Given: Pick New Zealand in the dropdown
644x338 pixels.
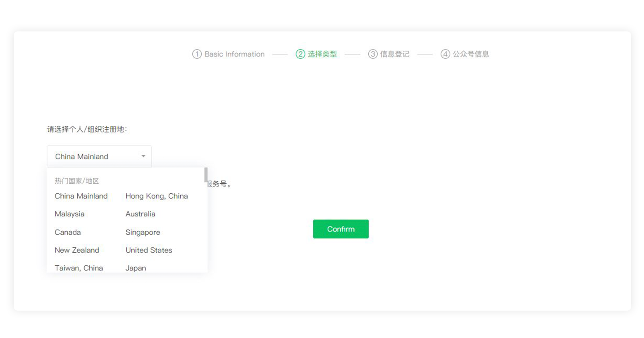Looking at the screenshot, I should 77,250.
